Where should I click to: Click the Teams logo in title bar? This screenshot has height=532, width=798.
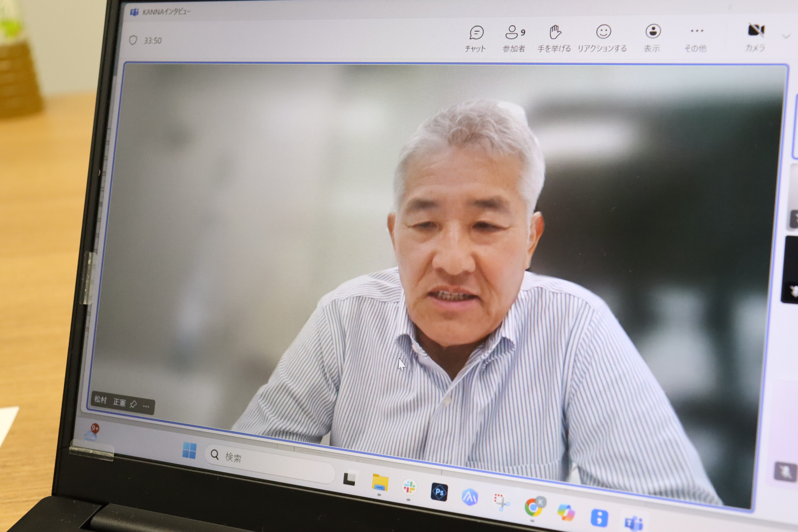coord(134,12)
